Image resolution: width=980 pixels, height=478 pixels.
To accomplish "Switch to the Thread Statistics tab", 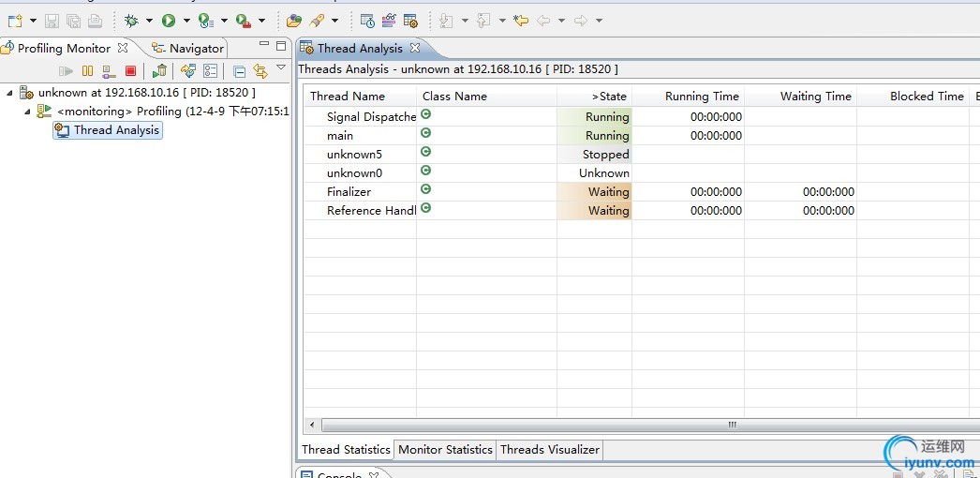I will [347, 449].
